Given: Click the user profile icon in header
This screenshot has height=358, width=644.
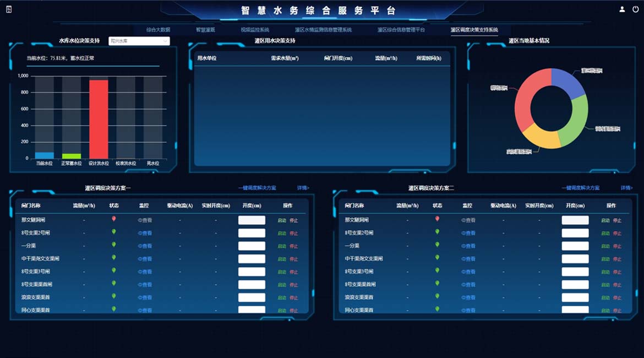Looking at the screenshot, I should pos(622,9).
